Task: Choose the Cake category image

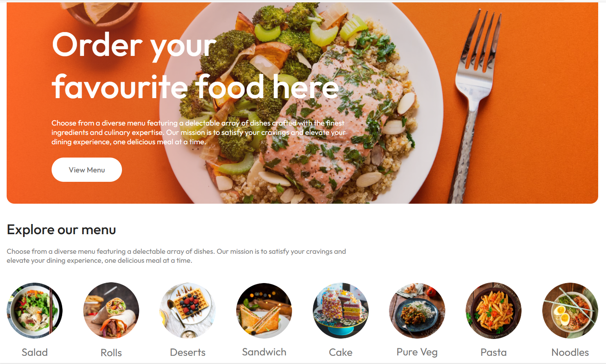Action: 341,310
